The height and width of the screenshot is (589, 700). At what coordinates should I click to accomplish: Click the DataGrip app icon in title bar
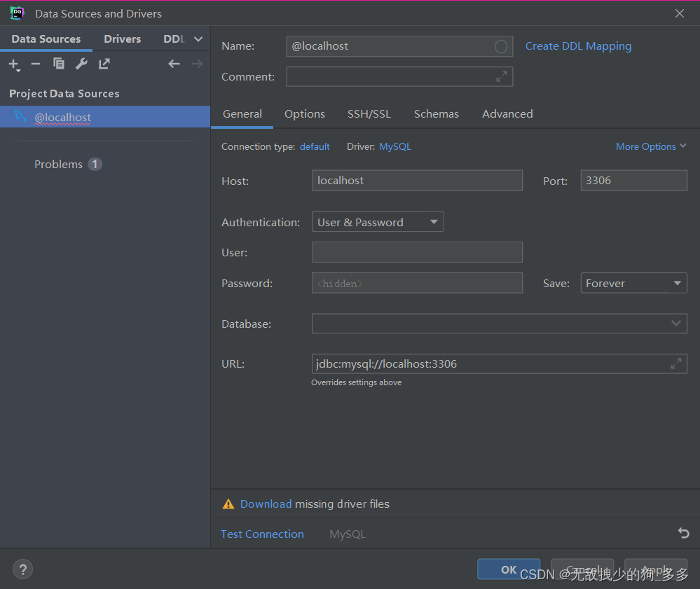(x=18, y=13)
